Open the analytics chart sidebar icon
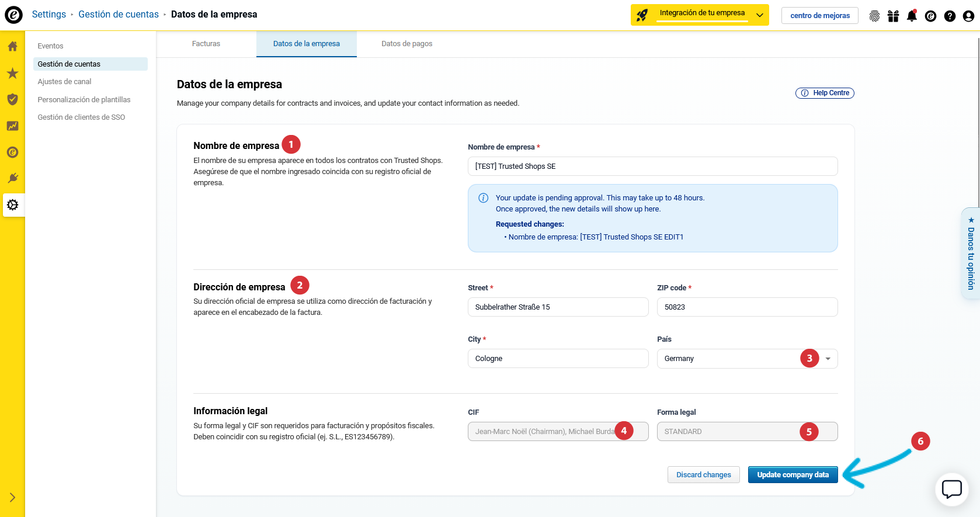980x517 pixels. [x=12, y=126]
